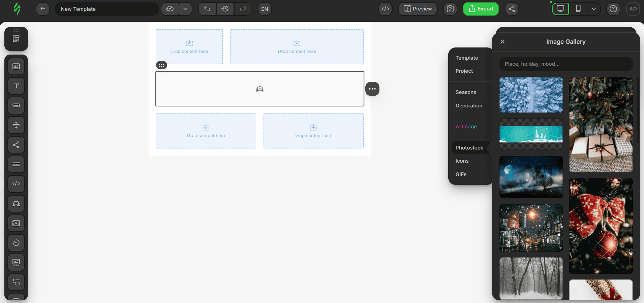This screenshot has height=303, width=644.
Task: Switch to mobile view mode
Action: [578, 9]
